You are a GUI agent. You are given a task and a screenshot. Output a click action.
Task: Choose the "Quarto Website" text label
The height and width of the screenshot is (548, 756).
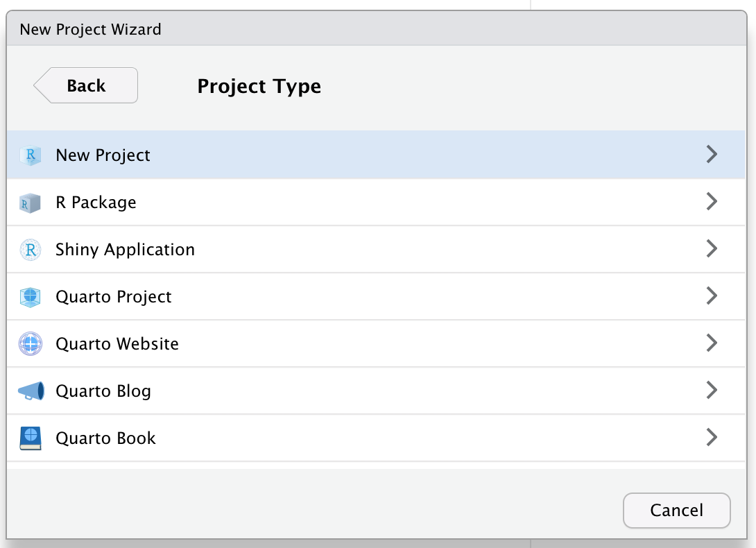coord(117,344)
